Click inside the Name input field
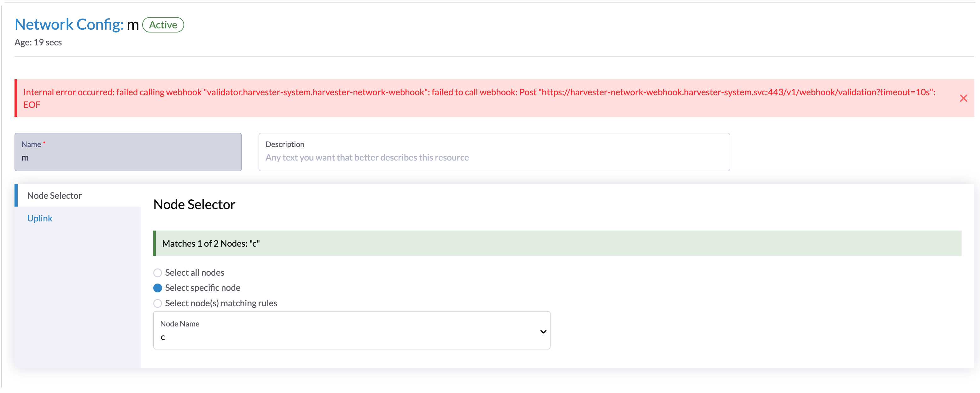Screen dimensions: 980x393 (128, 157)
